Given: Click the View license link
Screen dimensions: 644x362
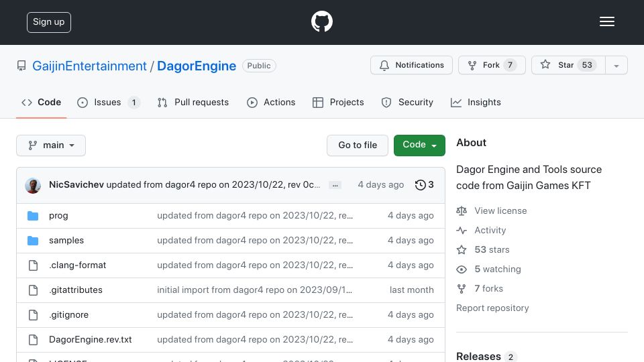Looking at the screenshot, I should 500,210.
